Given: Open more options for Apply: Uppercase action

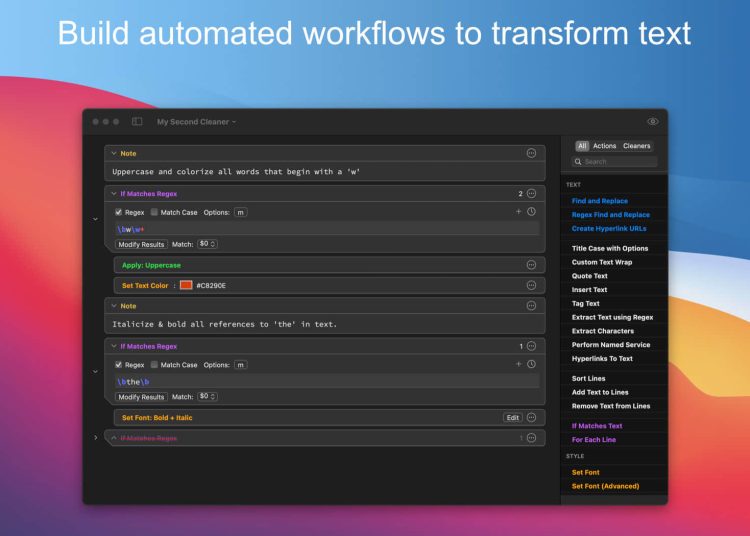Looking at the screenshot, I should [x=531, y=265].
